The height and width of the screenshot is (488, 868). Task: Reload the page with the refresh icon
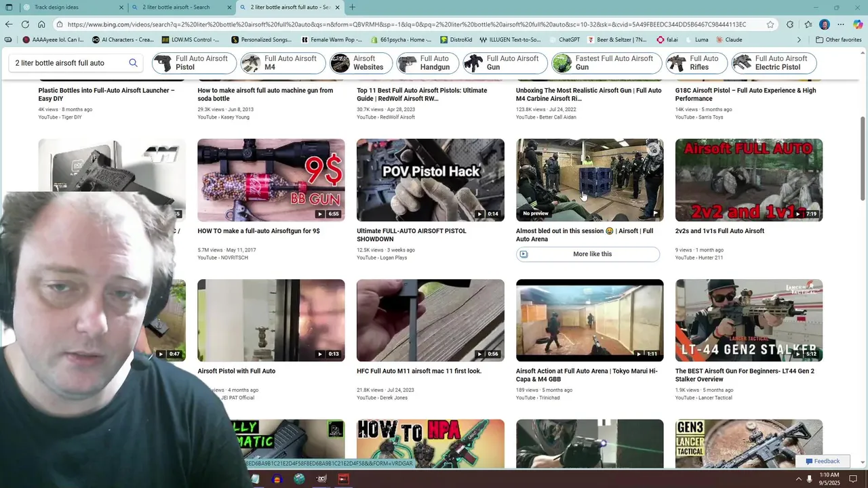click(x=25, y=24)
